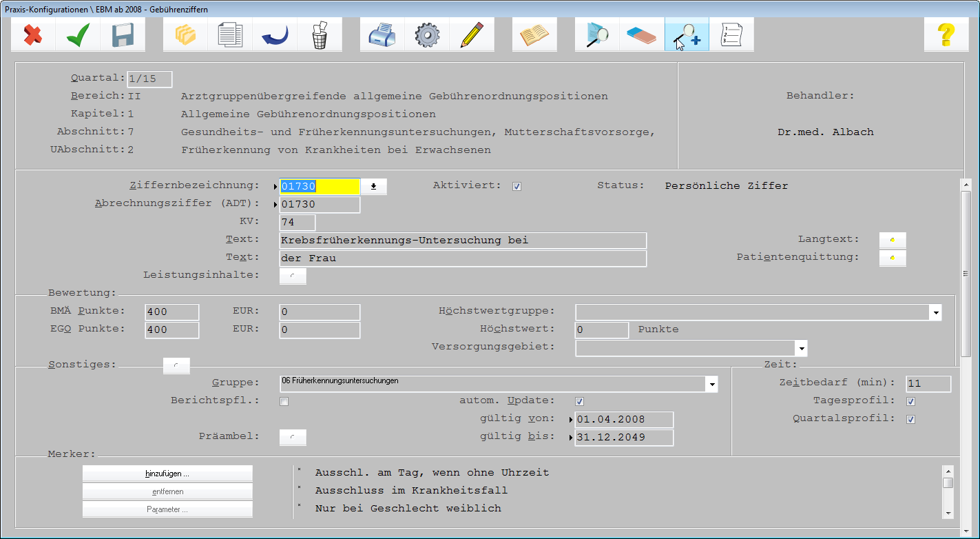
Task: Toggle the Tagesprofil checkbox
Action: click(911, 402)
